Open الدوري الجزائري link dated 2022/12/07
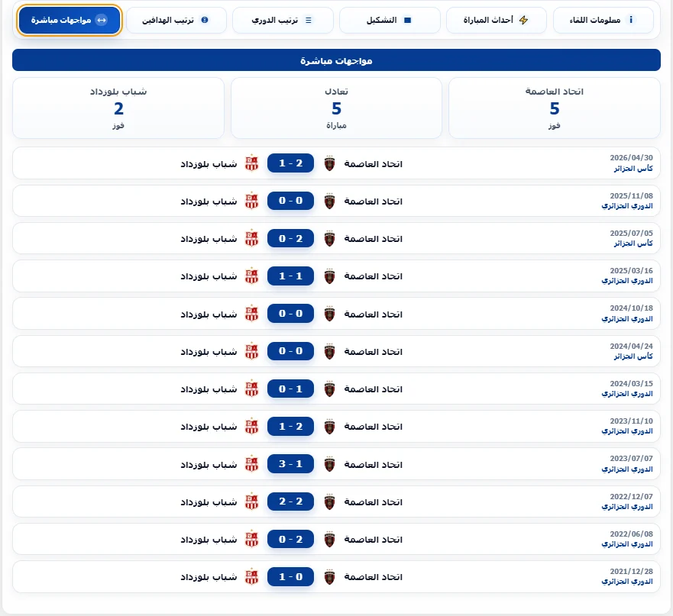 (x=627, y=507)
